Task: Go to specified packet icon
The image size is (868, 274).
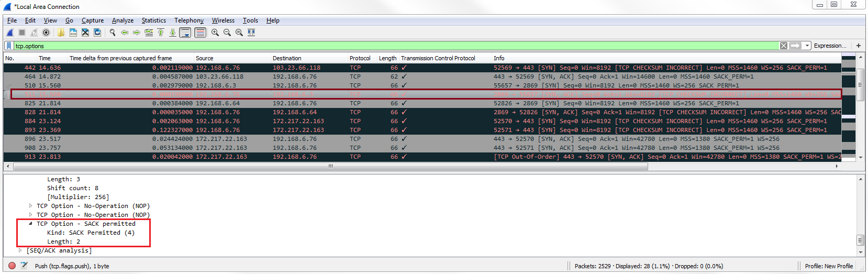Action: point(149,32)
